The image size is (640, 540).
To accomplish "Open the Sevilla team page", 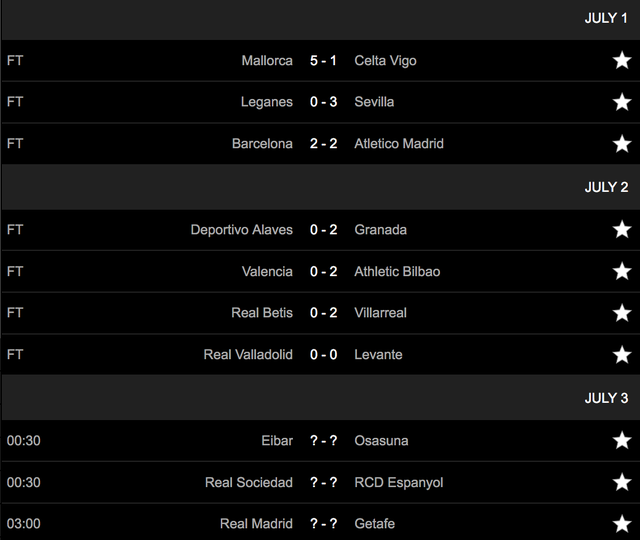I will coord(374,102).
